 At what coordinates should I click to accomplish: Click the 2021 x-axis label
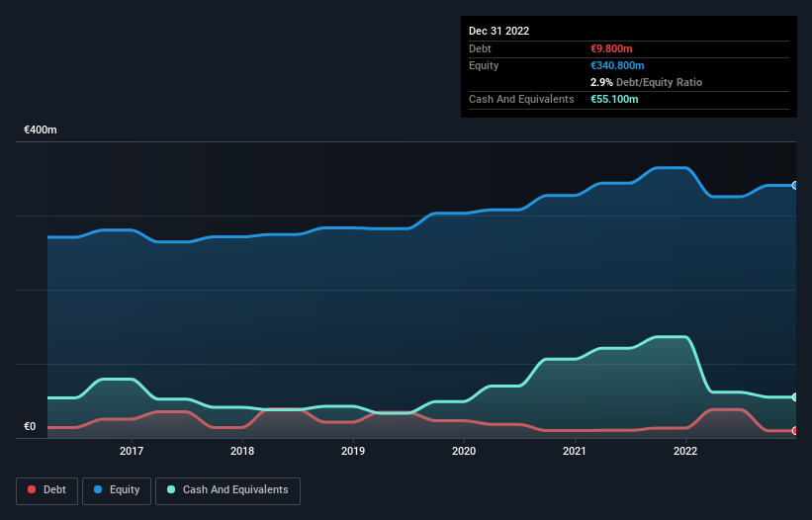[x=575, y=451]
